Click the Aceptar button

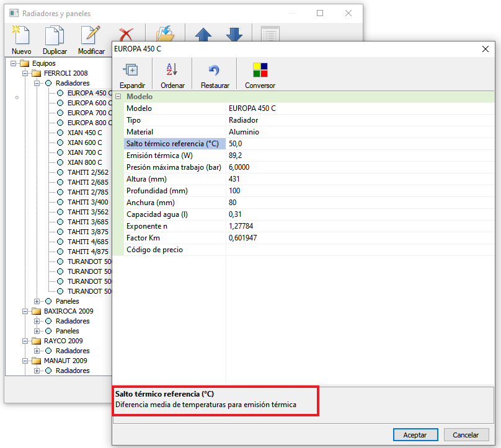[415, 434]
